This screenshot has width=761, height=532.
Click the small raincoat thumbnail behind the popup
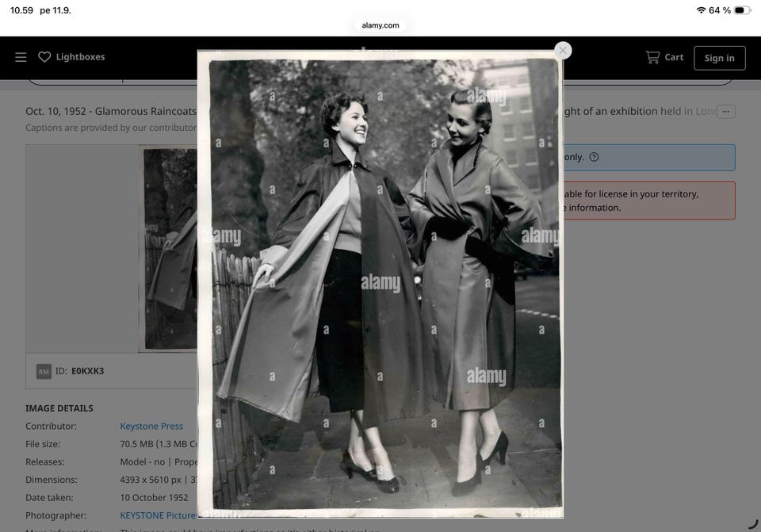[x=170, y=249]
